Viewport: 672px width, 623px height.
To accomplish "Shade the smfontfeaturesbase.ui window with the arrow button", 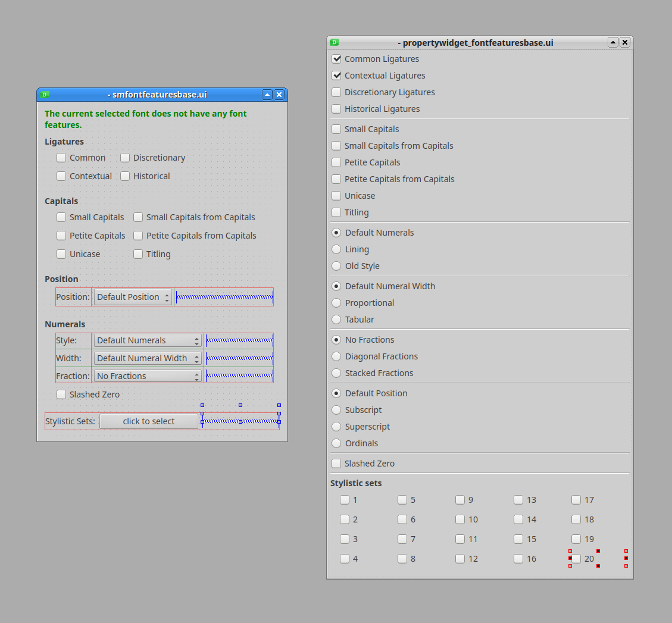I will click(x=267, y=95).
